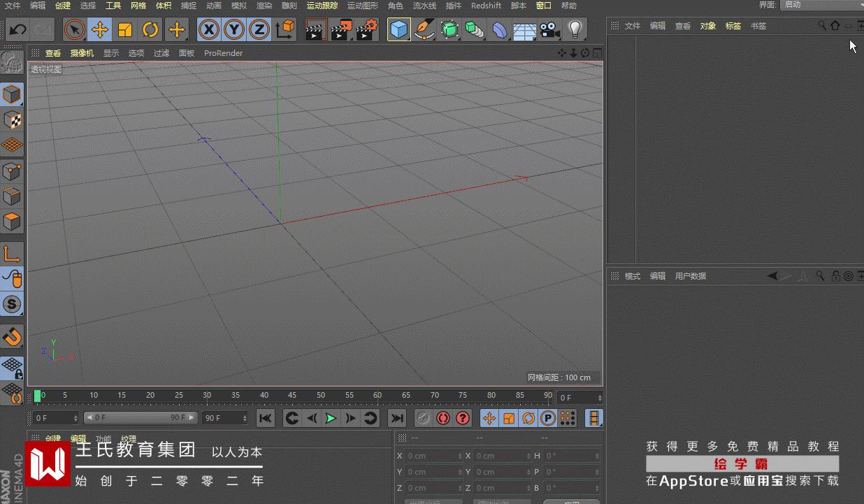Switch to Polygons mode in left sidebar
This screenshot has height=504, width=864.
click(x=13, y=222)
